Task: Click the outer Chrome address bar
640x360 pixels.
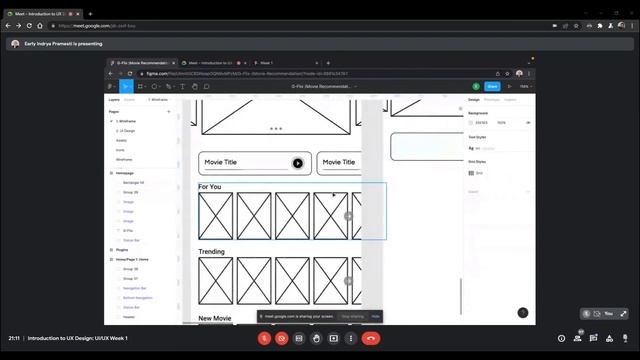Action: coord(302,26)
